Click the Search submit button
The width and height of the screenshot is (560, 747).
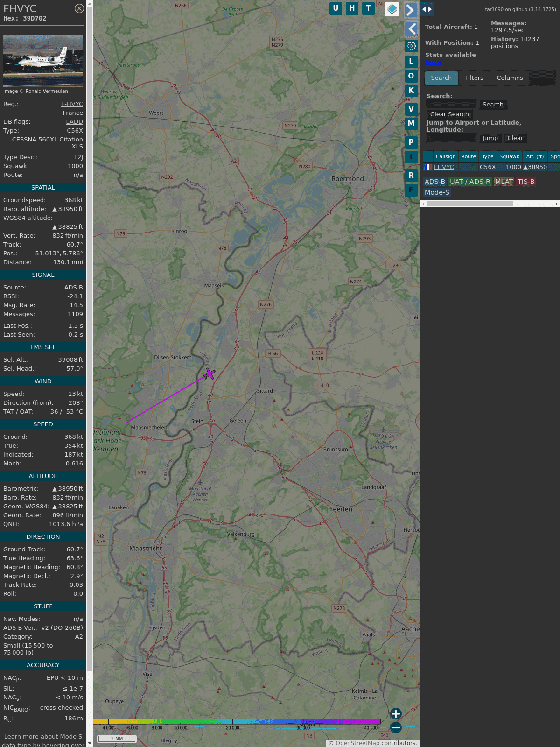[493, 105]
